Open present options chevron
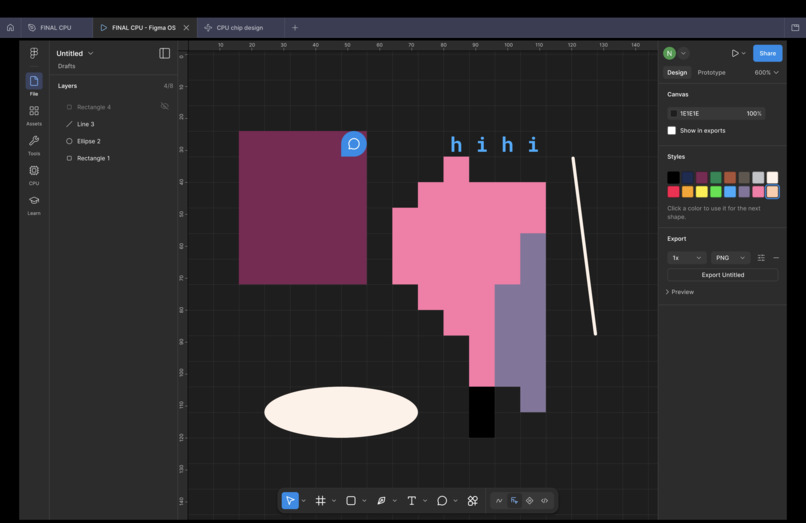The image size is (806, 523). point(744,53)
